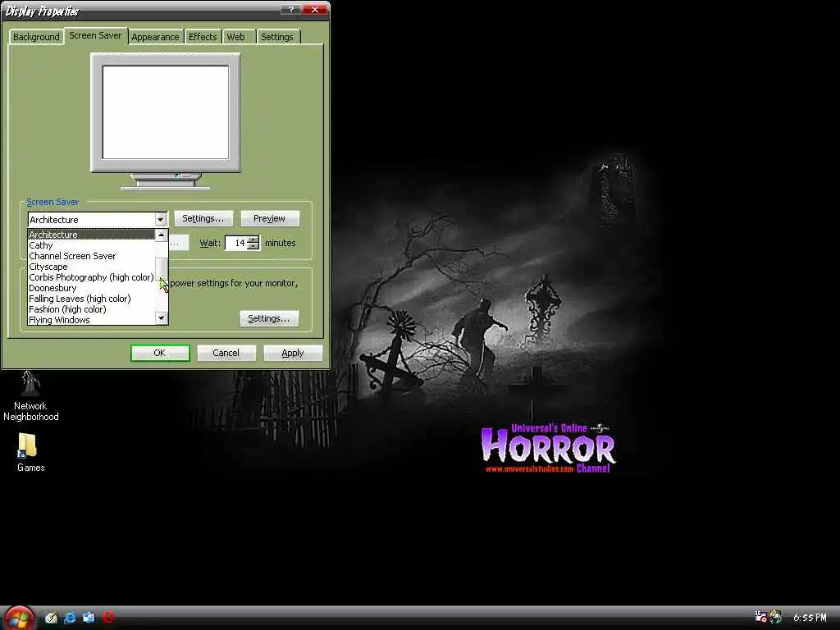Click the taskbar clock showing 6:55 PM

point(810,618)
